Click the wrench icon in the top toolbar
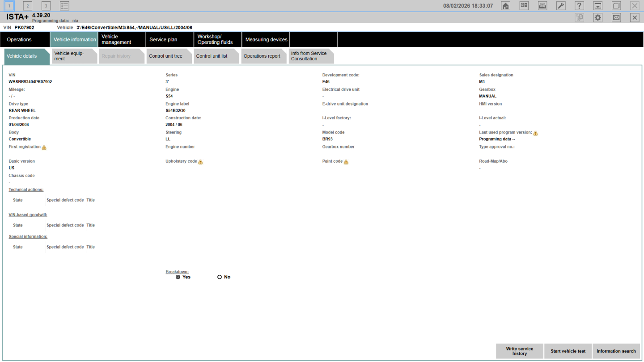 pos(560,6)
